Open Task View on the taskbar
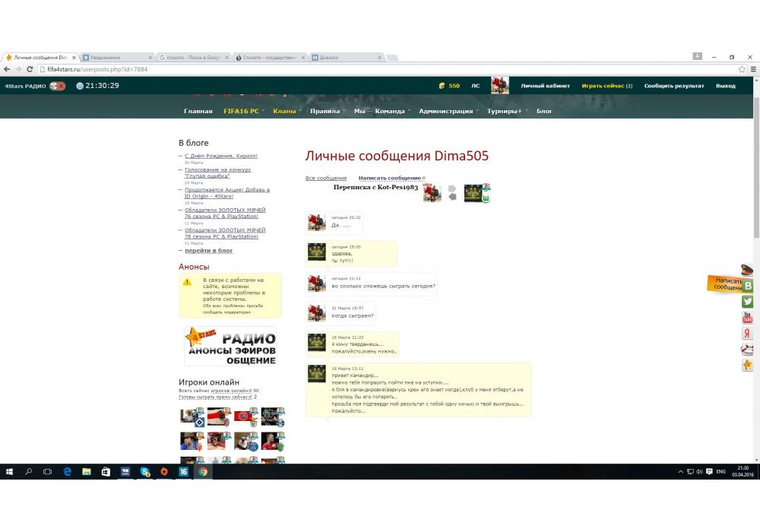The width and height of the screenshot is (760, 532). pos(47,471)
